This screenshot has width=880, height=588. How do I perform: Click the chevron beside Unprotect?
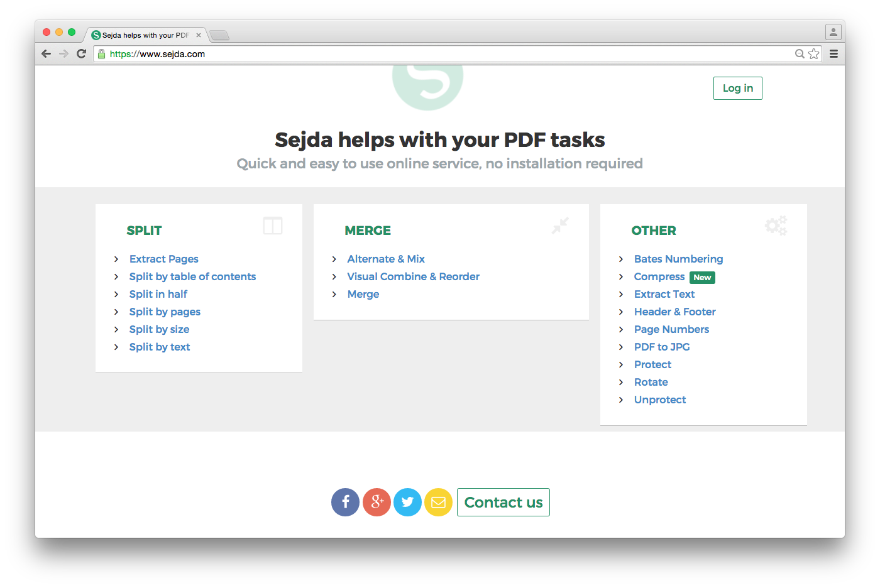click(621, 400)
